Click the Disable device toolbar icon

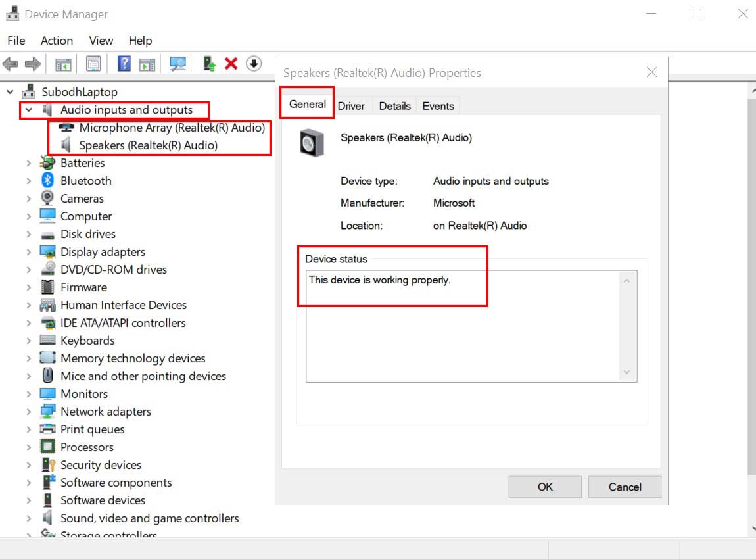[x=253, y=63]
